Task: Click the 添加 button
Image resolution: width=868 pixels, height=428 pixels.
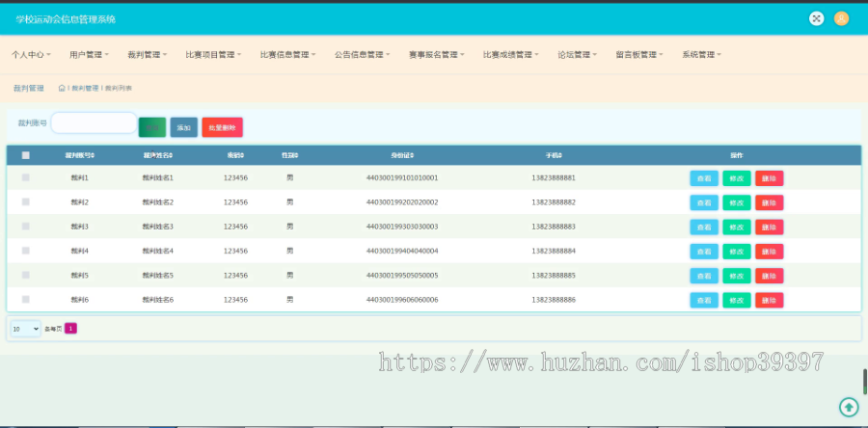Action: coord(184,127)
